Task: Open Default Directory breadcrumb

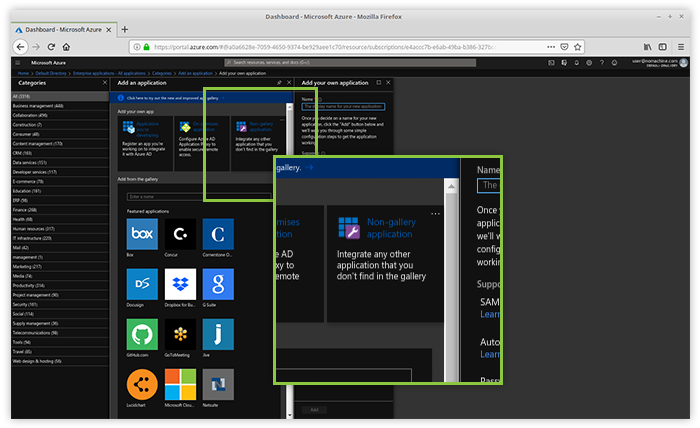Action: 51,73
